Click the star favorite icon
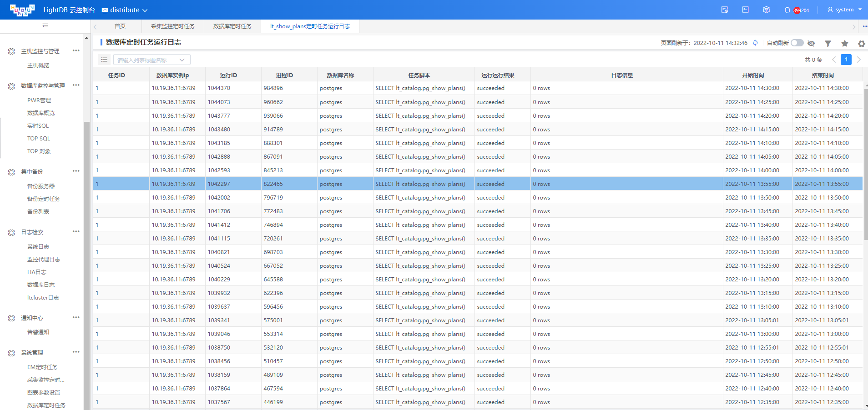This screenshot has height=410, width=868. (x=845, y=43)
